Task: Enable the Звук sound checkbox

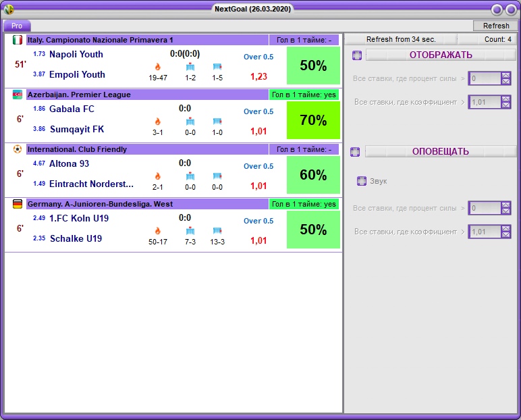Action: pyautogui.click(x=362, y=181)
